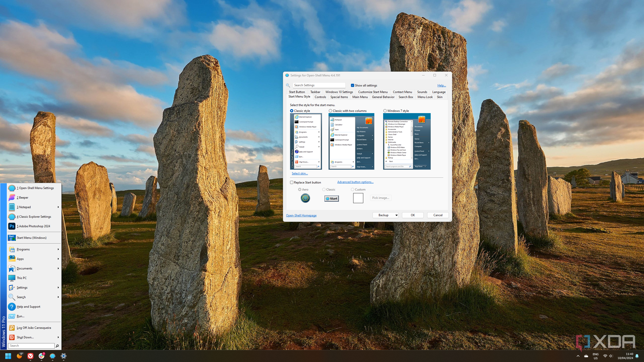The image size is (644, 362).
Task: Open the Backup button dropdown arrow
Action: (396, 215)
